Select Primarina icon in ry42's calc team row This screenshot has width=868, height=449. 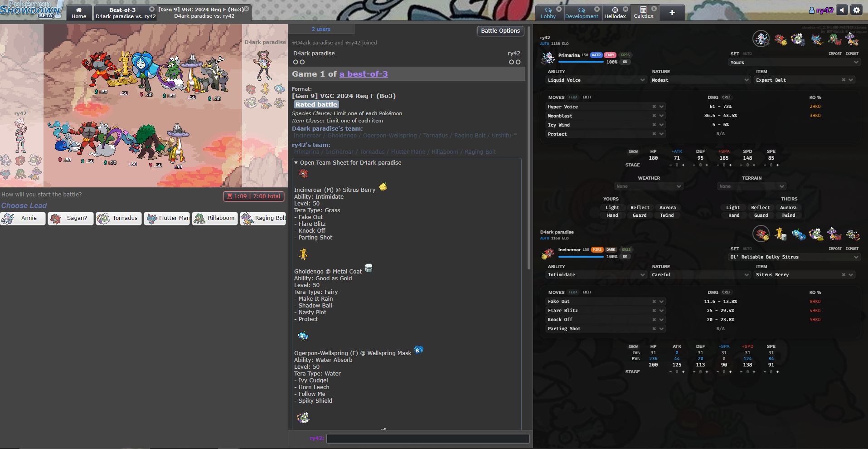coord(761,39)
